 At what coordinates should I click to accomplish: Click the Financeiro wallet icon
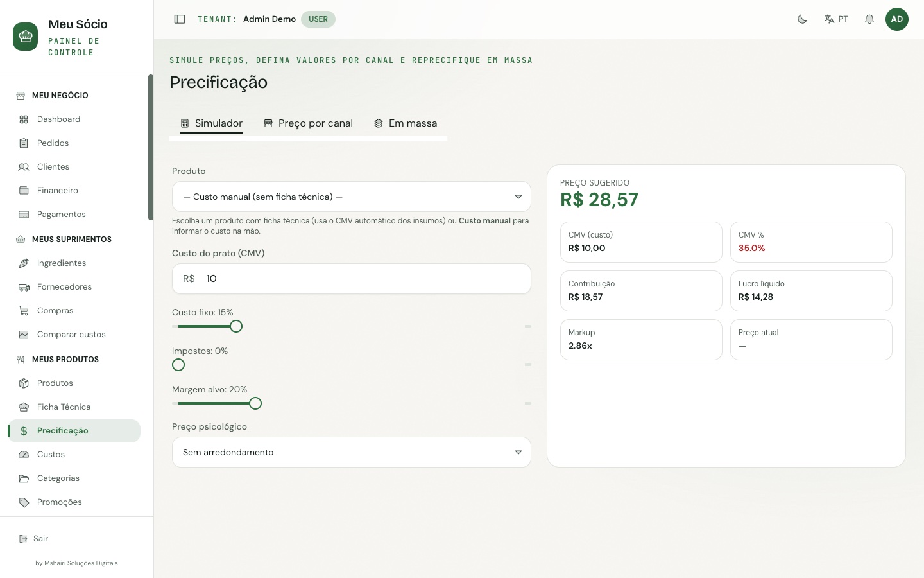(24, 191)
